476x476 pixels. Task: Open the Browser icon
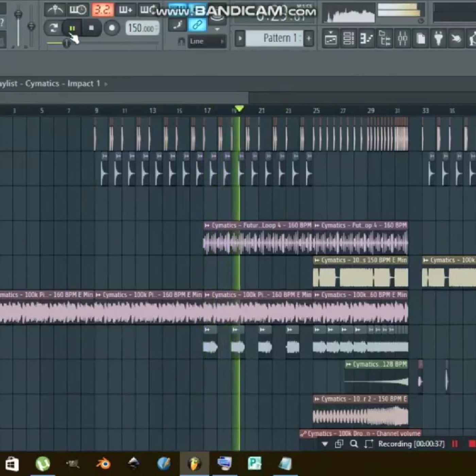[x=385, y=38]
